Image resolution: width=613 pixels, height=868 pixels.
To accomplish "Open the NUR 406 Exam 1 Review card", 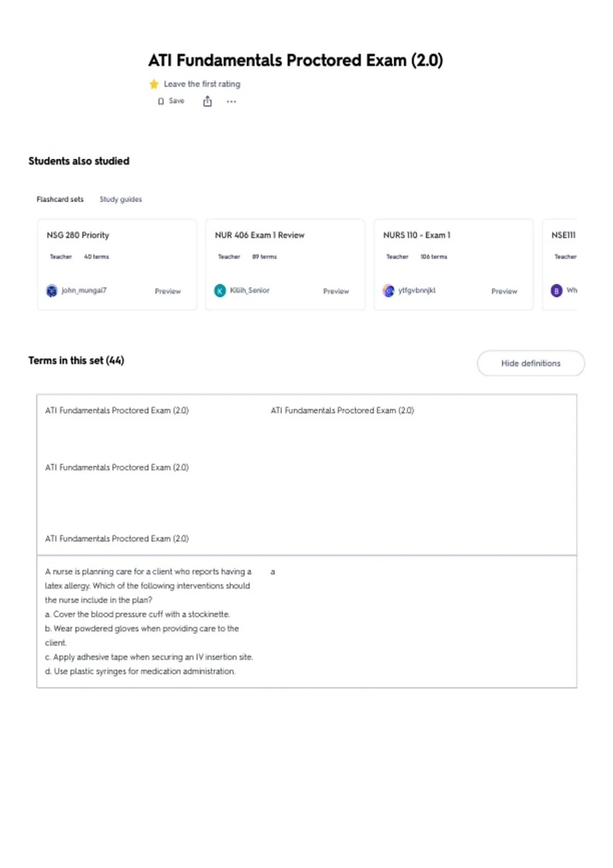I will pyautogui.click(x=285, y=264).
